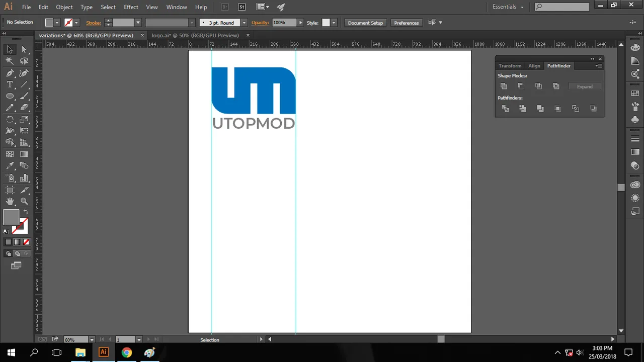Apply Intersect shape mode
Screen dimensions: 644x362
(x=538, y=86)
